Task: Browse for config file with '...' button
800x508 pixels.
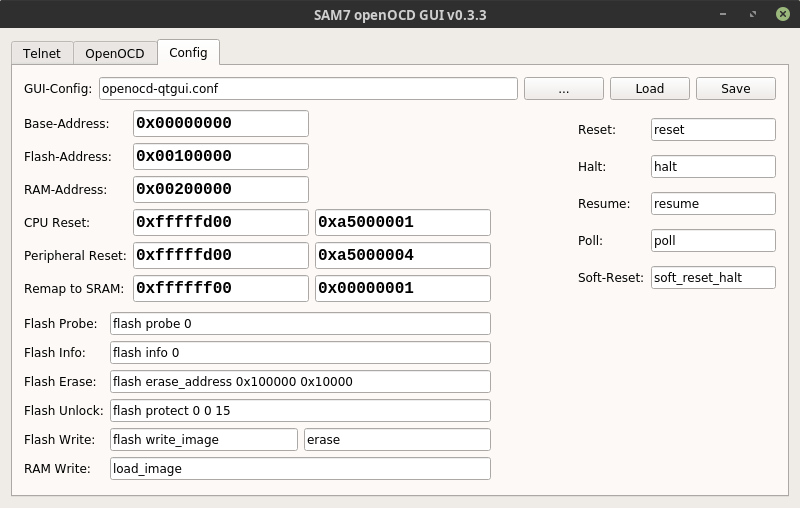Action: [564, 89]
